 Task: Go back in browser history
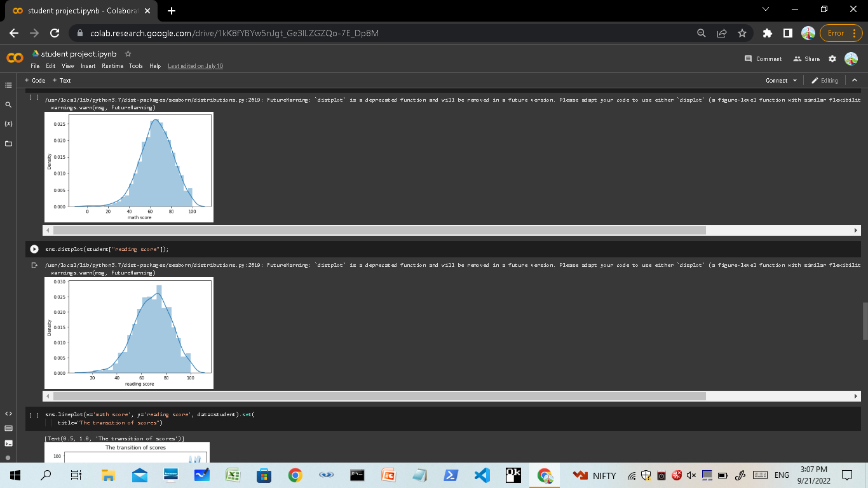[15, 33]
